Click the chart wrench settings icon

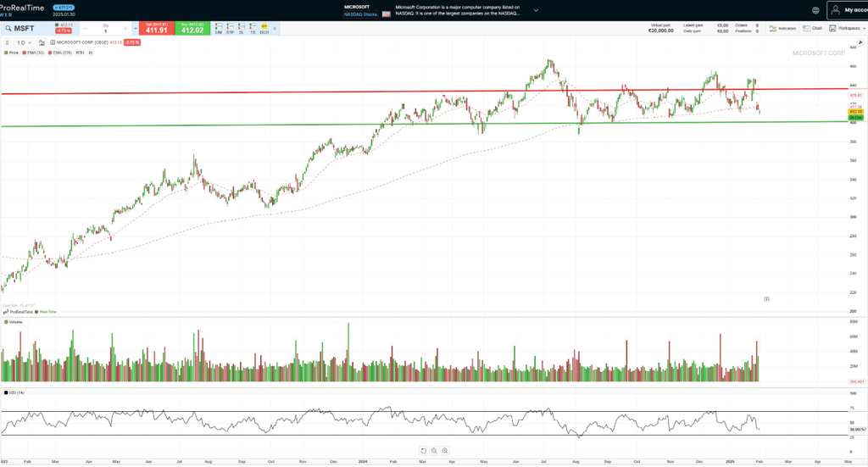860,42
